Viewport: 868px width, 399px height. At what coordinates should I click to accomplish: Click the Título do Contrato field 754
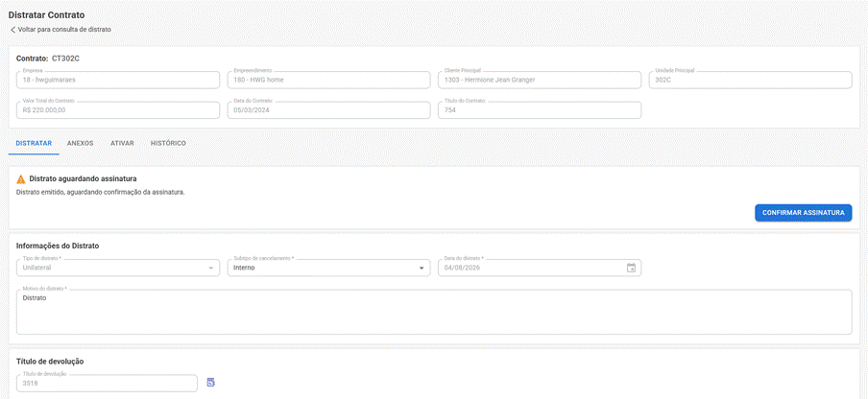[x=540, y=110]
